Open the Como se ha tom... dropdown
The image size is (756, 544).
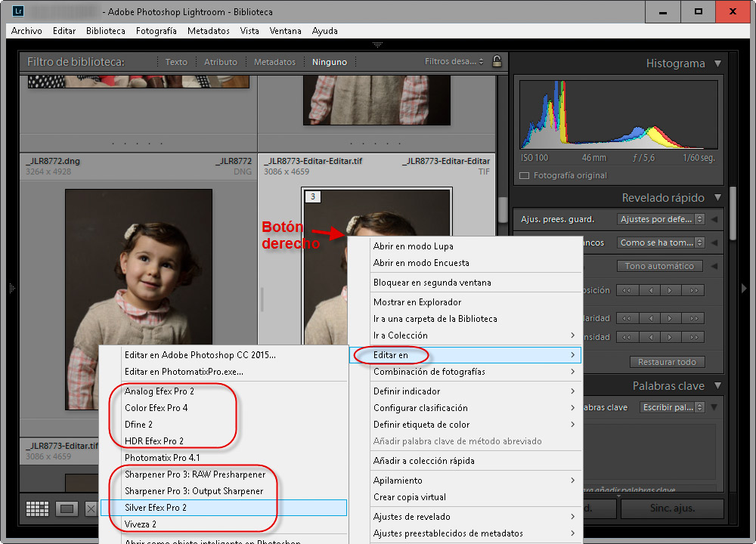[x=661, y=243]
